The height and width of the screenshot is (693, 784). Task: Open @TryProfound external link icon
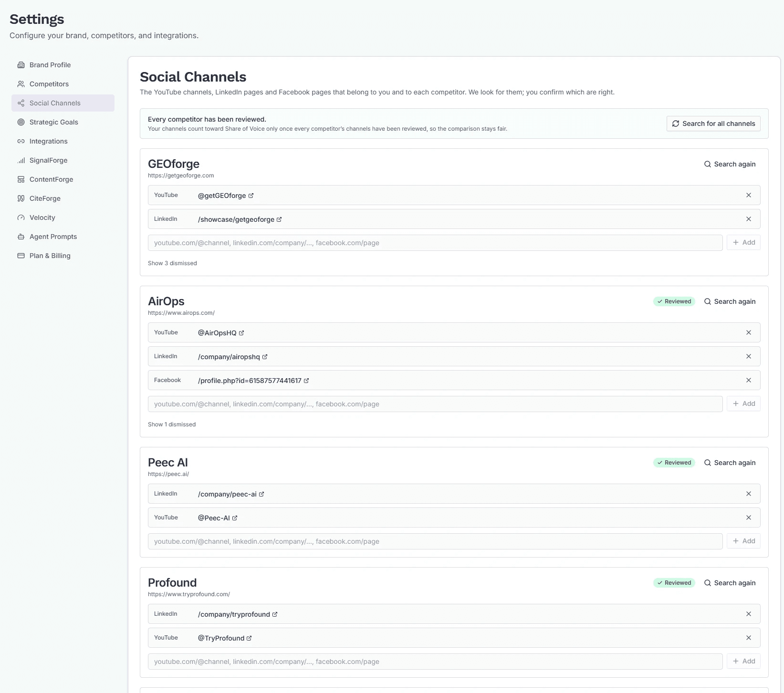coord(249,638)
